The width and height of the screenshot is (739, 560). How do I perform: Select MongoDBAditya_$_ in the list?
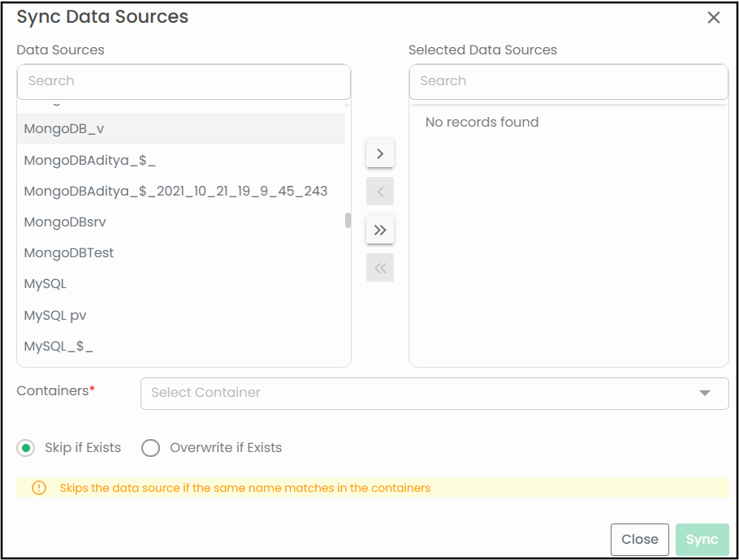[89, 160]
